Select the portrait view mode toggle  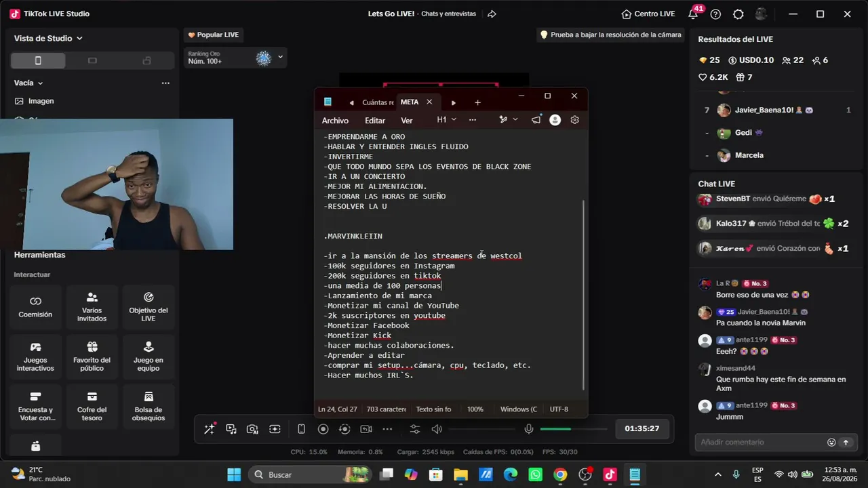click(x=38, y=61)
